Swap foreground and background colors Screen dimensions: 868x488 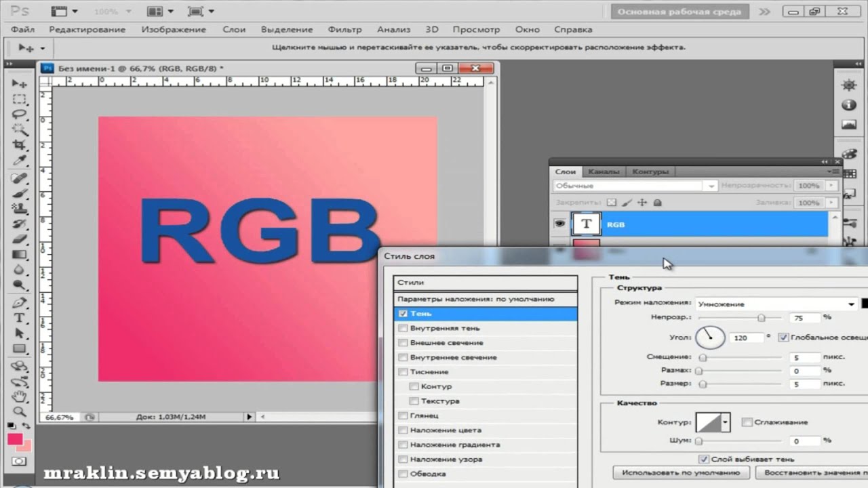27,426
